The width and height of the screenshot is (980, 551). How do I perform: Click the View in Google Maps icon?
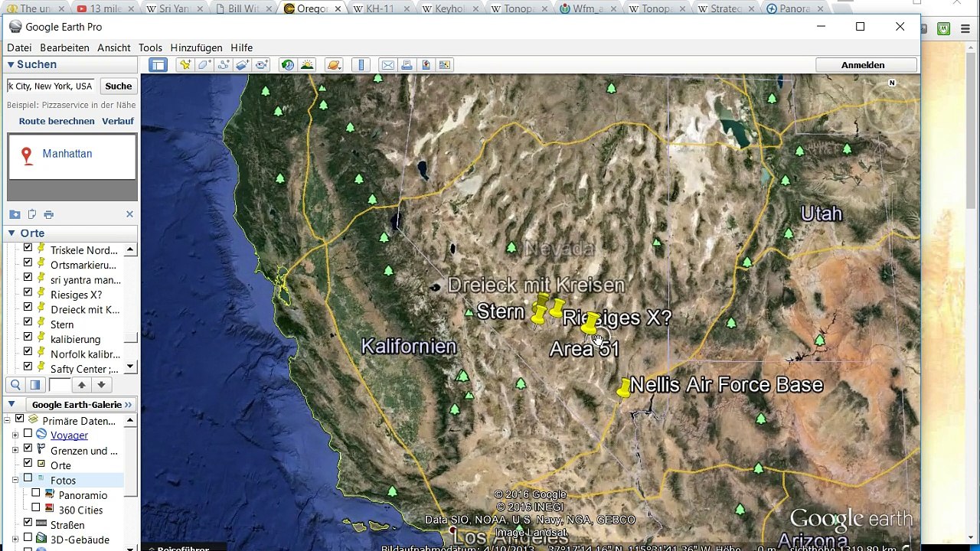point(446,65)
